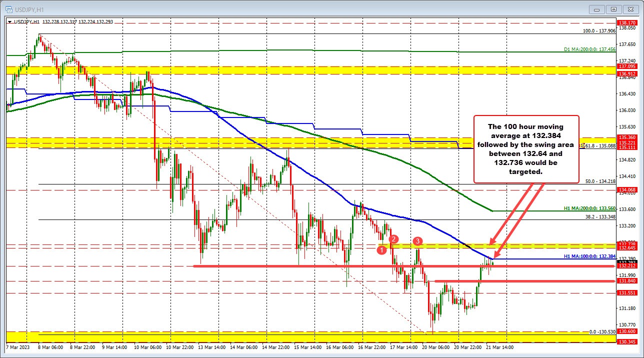Maximize the USDJPY,H1 chart window
Screen dimensions: 644x358
pyautogui.click(x=614, y=8)
